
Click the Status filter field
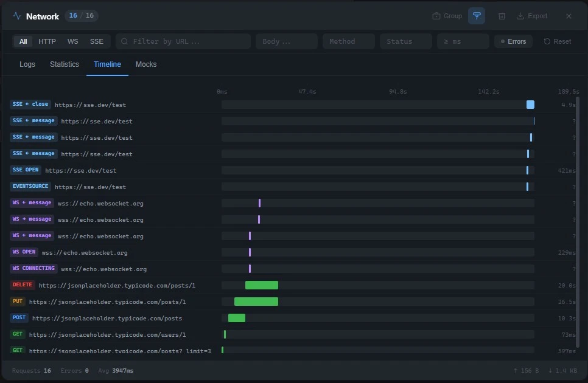[405, 41]
